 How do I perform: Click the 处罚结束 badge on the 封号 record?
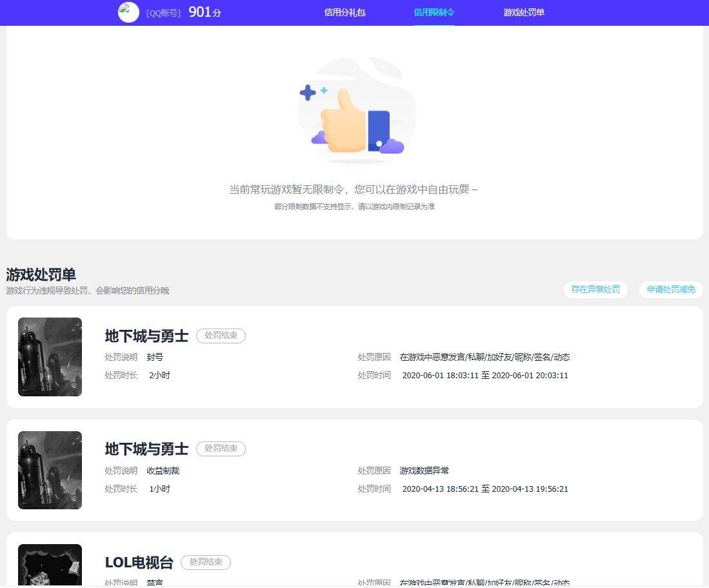point(221,336)
